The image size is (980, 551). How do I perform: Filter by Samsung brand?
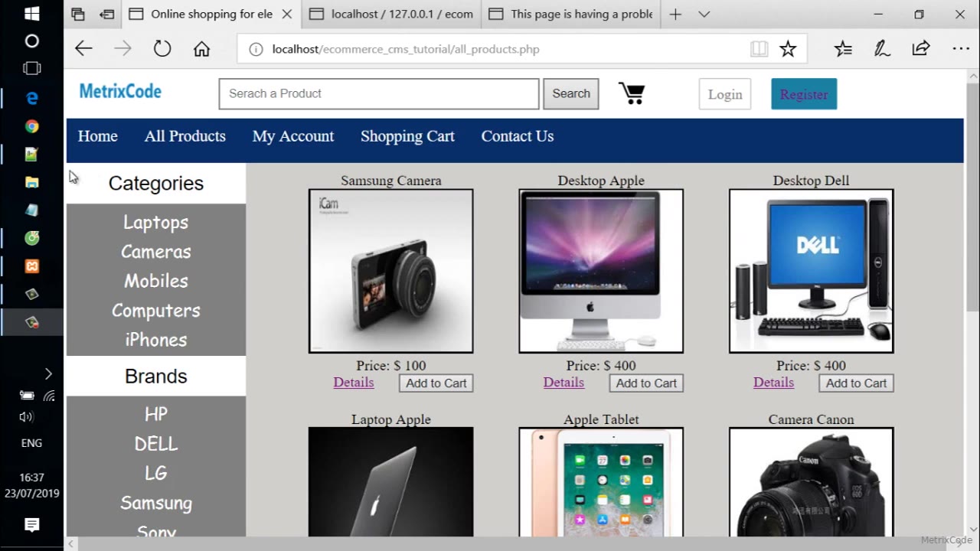(156, 503)
